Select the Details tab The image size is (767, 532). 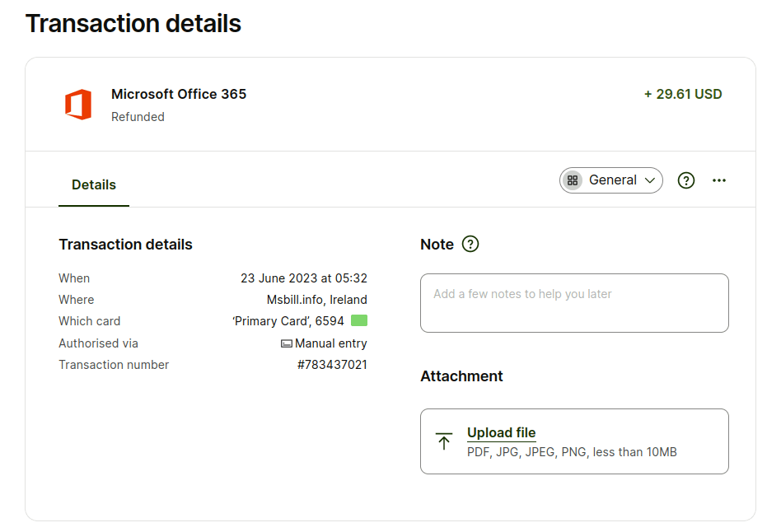[x=94, y=184]
